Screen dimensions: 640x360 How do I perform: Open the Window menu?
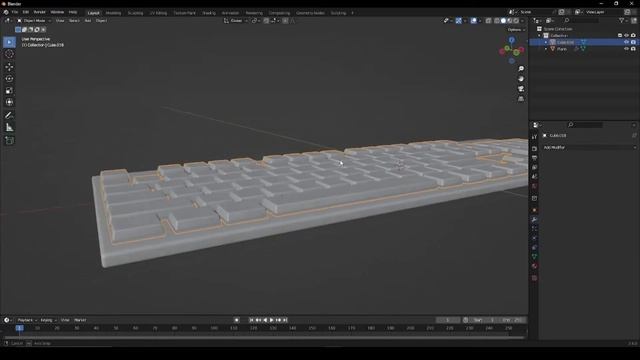(57, 12)
